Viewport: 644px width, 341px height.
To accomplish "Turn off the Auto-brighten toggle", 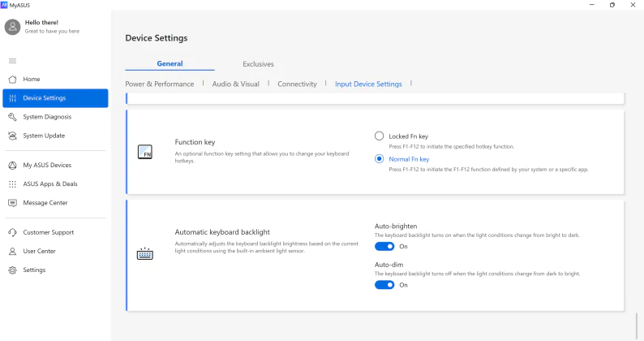I will tap(384, 246).
